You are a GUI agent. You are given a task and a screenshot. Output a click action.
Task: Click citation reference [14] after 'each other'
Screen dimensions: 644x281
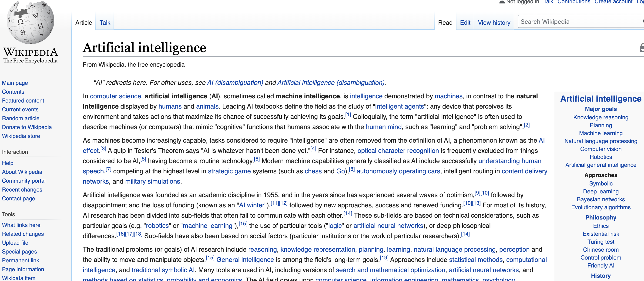point(348,214)
